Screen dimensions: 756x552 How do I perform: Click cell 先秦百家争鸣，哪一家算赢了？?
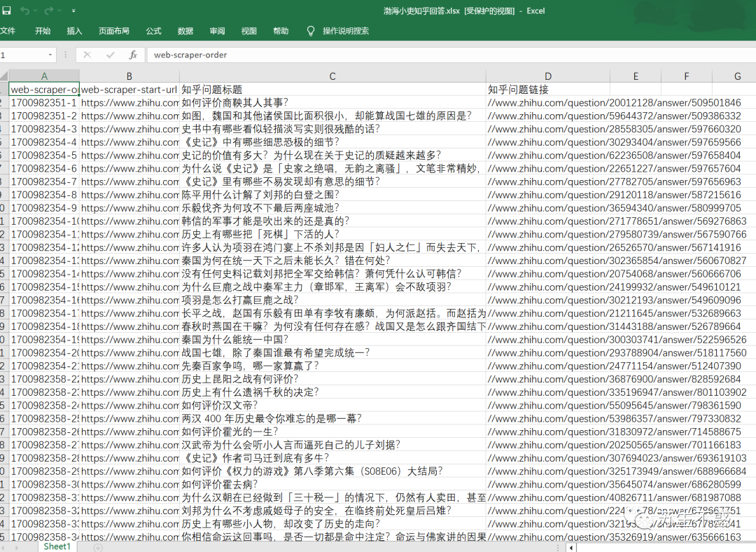(x=332, y=366)
